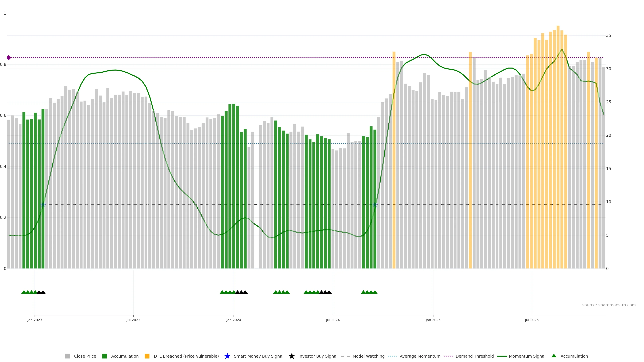Click the orange DTL Breached color swatch
This screenshot has height=362, width=644.
coord(147,356)
